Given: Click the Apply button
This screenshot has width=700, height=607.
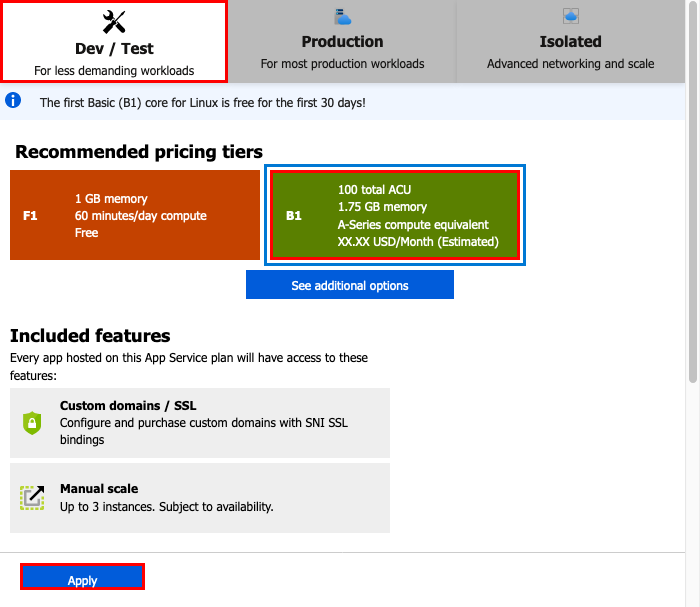Looking at the screenshot, I should coord(82,577).
